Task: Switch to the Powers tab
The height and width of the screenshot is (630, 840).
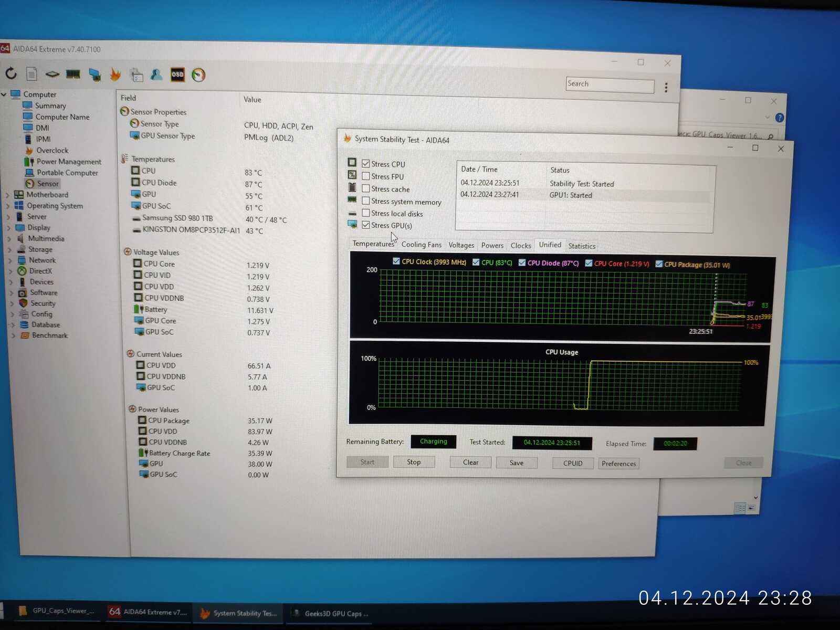Action: [x=492, y=246]
